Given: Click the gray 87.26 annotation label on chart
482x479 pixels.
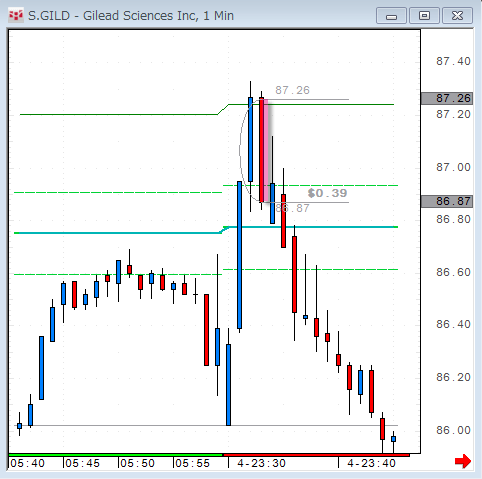Looking at the screenshot, I should [x=292, y=90].
